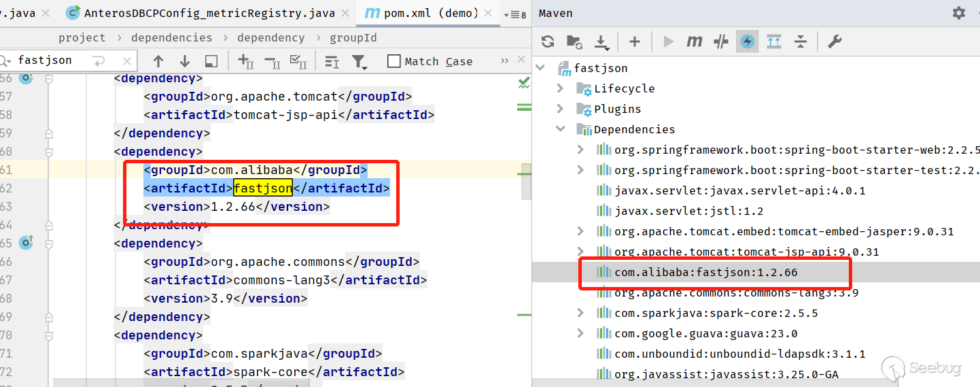Click Generate Sources and Update Folders icon
Screen dimensions: 980x387
pos(574,42)
